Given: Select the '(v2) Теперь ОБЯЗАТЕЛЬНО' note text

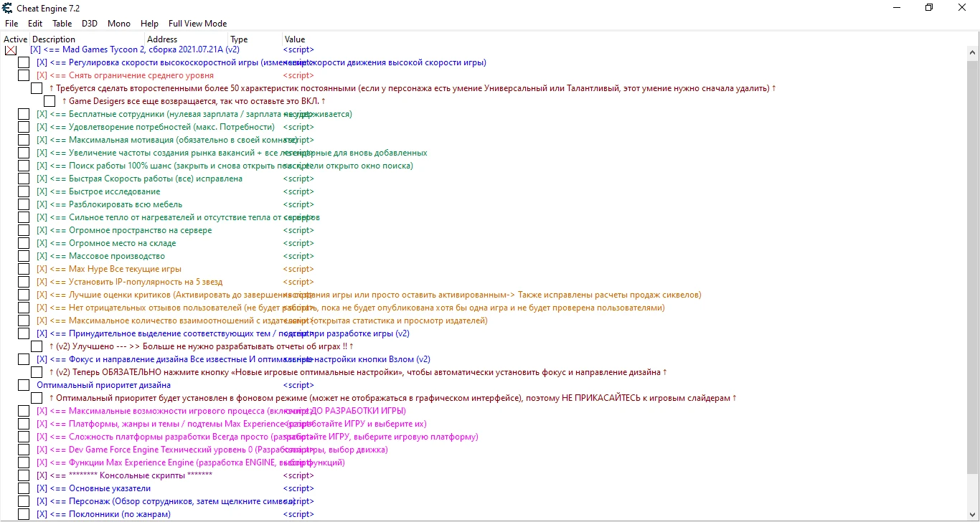Looking at the screenshot, I should point(358,373).
